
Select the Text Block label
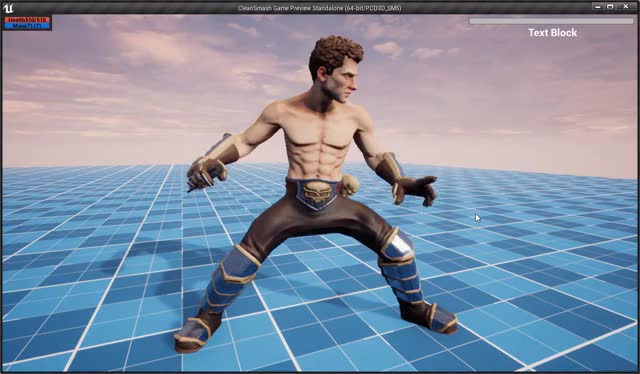[553, 33]
